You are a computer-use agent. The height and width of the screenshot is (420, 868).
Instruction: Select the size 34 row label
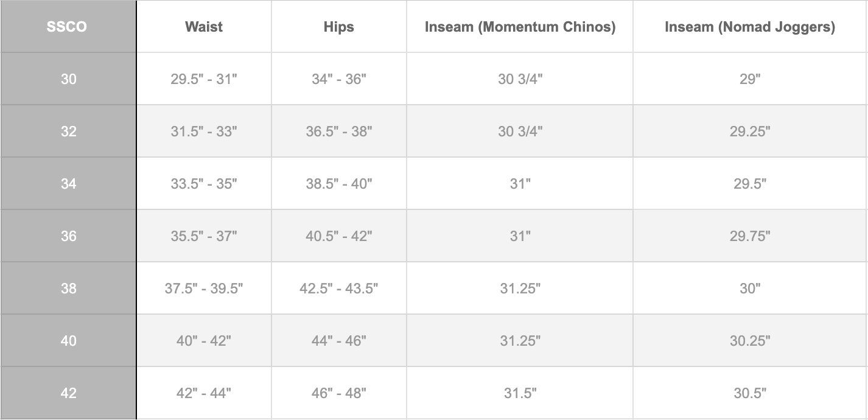point(68,184)
